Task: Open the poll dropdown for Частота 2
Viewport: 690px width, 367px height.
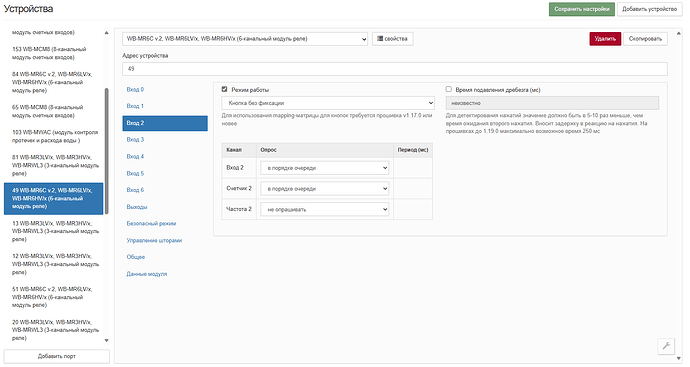Action: [x=325, y=209]
